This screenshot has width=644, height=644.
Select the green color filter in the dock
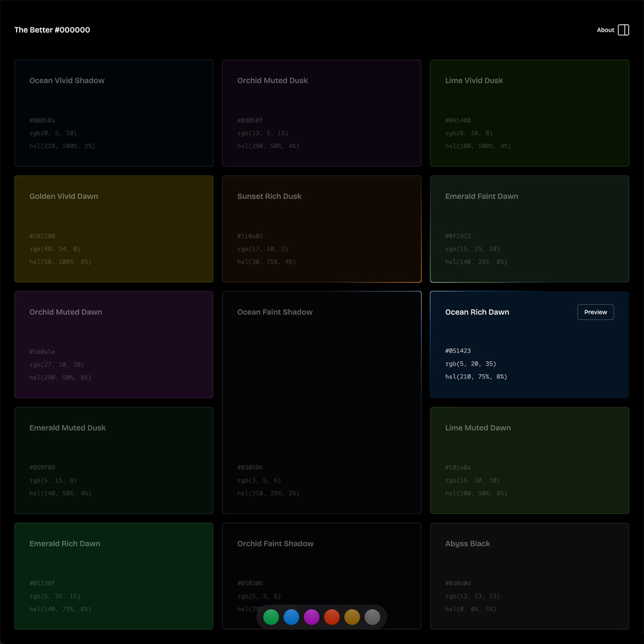click(271, 617)
